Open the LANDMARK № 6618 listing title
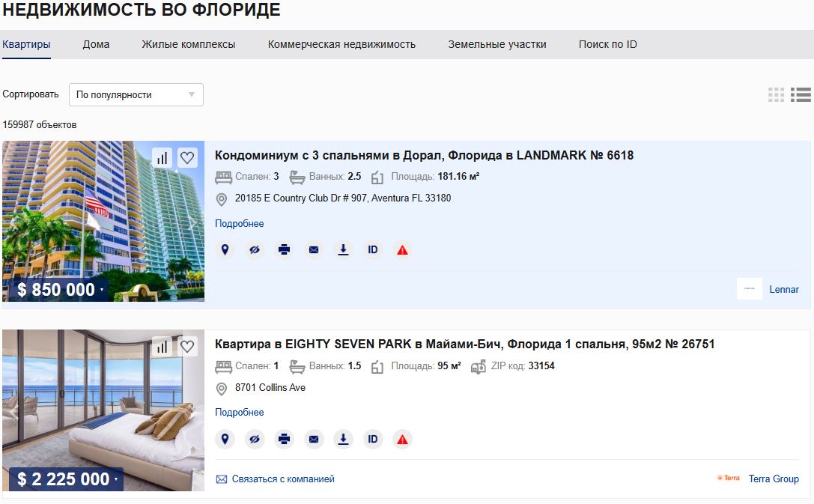Viewport: 814px width, 504px height. tap(424, 155)
